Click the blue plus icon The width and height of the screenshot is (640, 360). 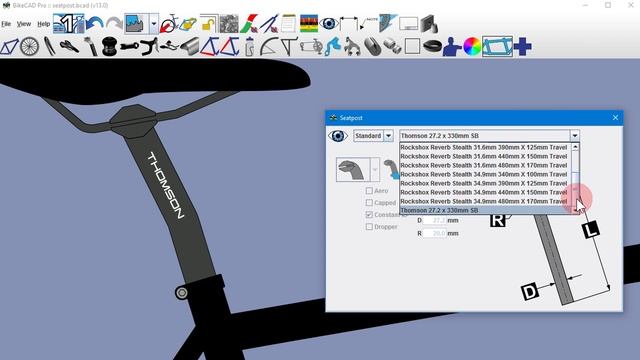[522, 47]
